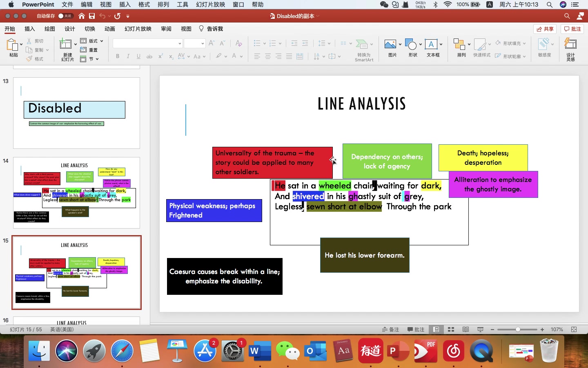Align text right

278,56
